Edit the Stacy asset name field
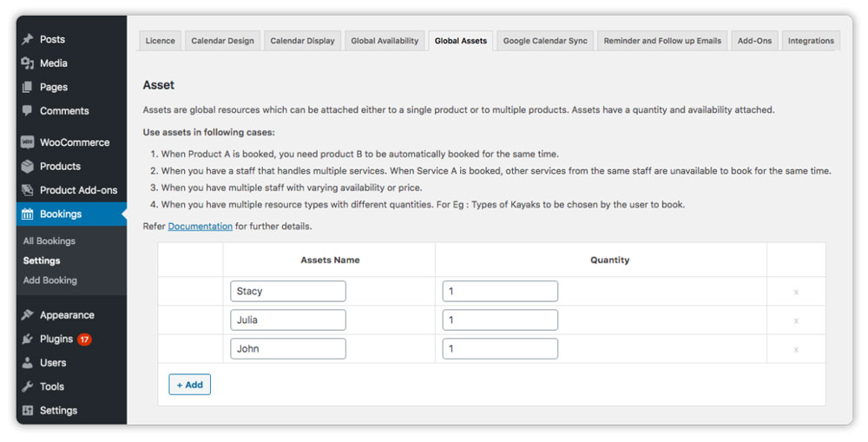Viewport: 868px width, 442px height. [288, 292]
